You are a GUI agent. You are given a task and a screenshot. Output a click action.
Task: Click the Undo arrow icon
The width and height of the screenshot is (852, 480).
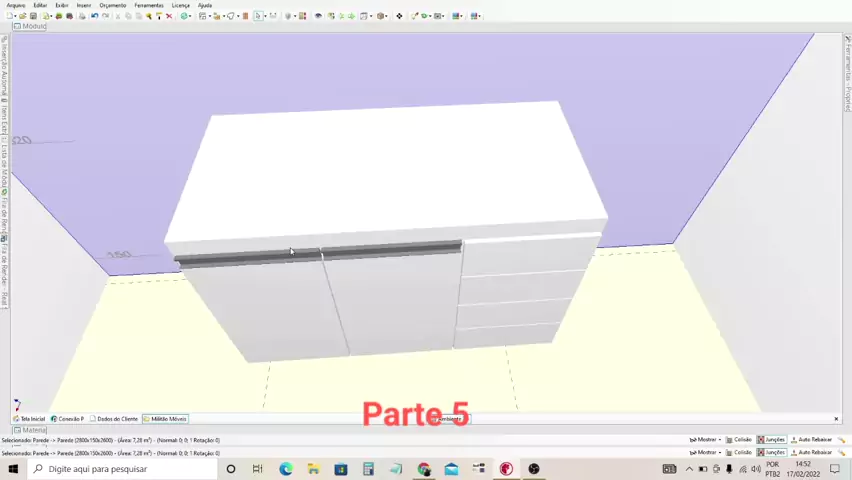95,16
